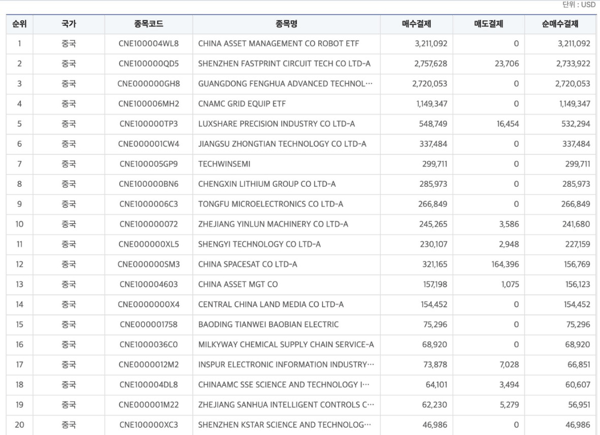
Task: Click the 순위 column header
Action: (20, 24)
